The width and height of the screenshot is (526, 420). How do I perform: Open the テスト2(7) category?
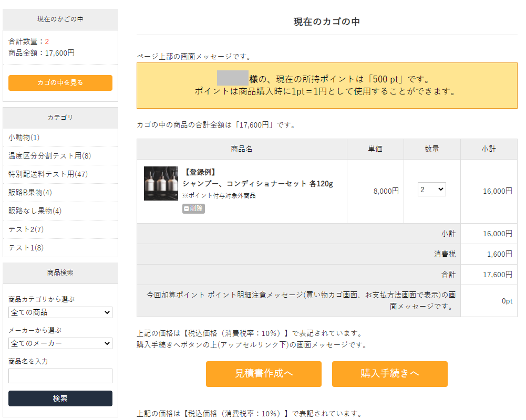[26, 229]
